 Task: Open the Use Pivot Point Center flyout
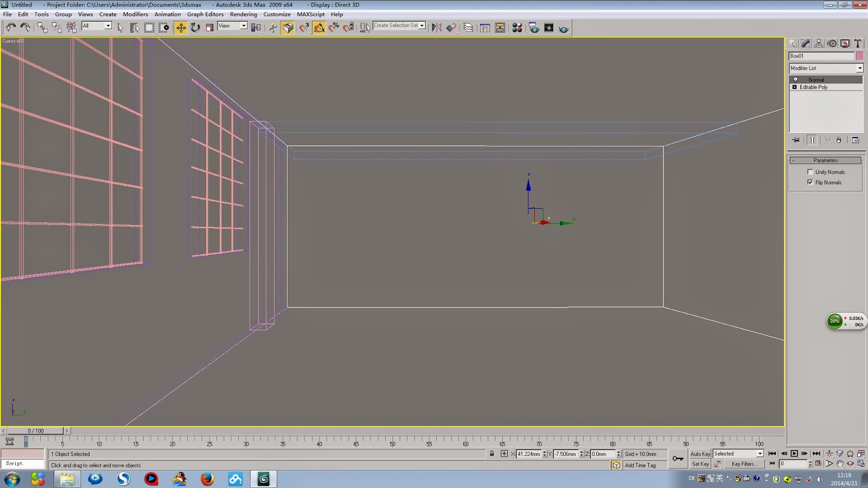tap(256, 28)
